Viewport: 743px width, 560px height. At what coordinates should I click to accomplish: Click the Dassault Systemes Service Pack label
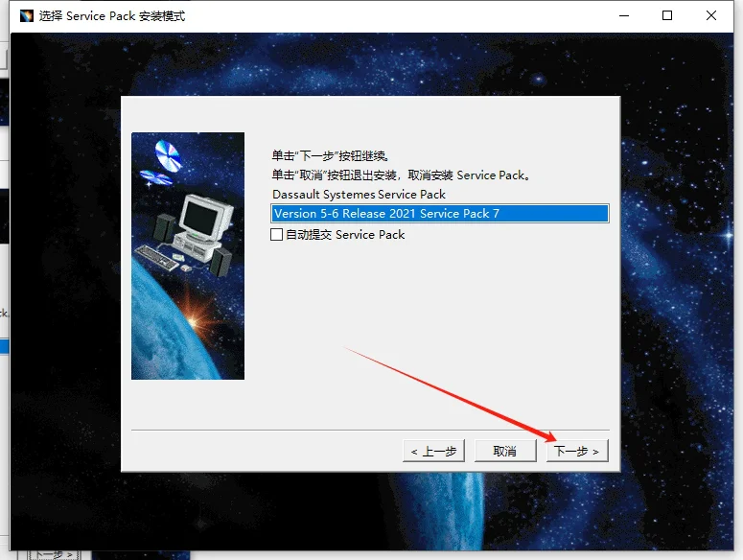click(x=359, y=195)
